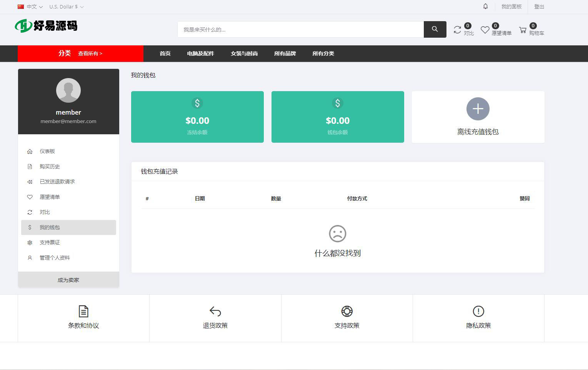Screen dimensions: 588x370
Task: Click the person icon beside 管理个人资料
Action: 30,258
